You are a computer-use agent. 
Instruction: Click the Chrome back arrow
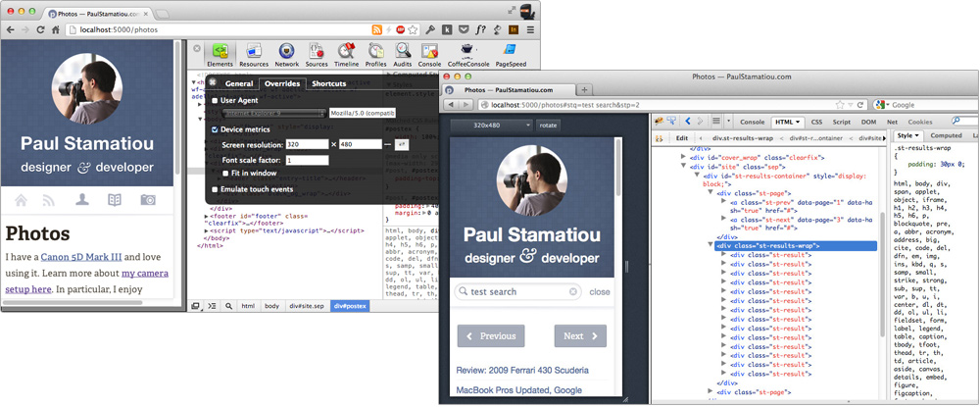(x=11, y=29)
